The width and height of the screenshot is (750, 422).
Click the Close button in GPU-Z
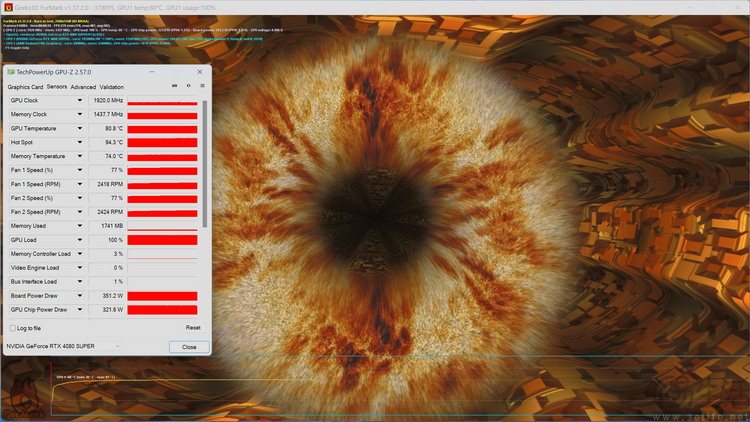pos(189,347)
